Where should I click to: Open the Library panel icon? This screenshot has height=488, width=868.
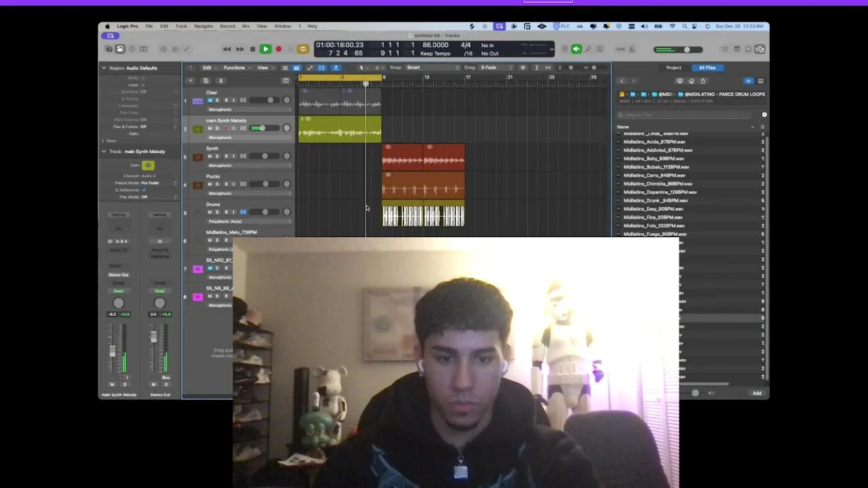pos(108,49)
